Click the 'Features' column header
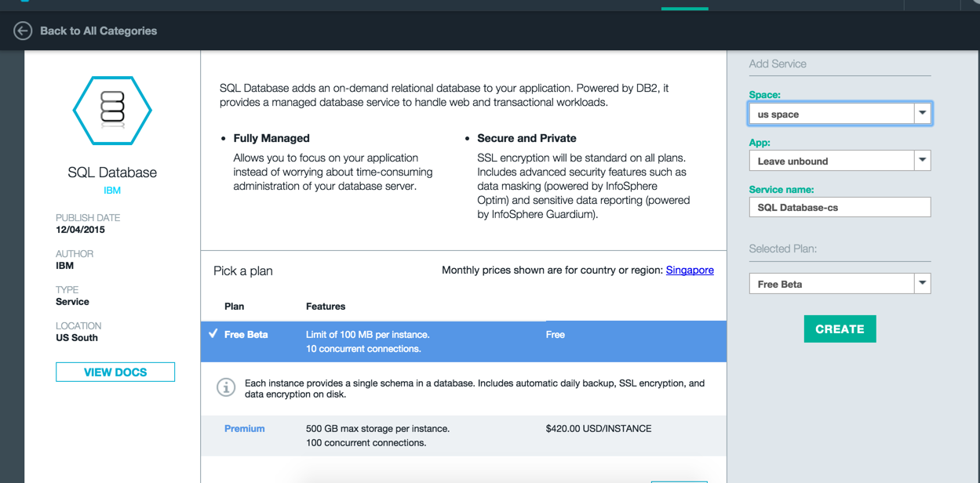The height and width of the screenshot is (483, 980). (x=326, y=306)
